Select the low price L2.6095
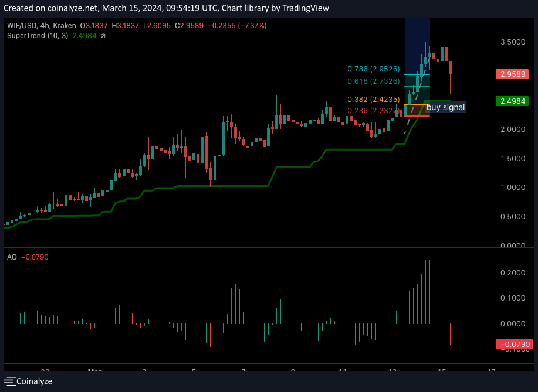Viewport: 538px width, 392px height. (x=157, y=26)
